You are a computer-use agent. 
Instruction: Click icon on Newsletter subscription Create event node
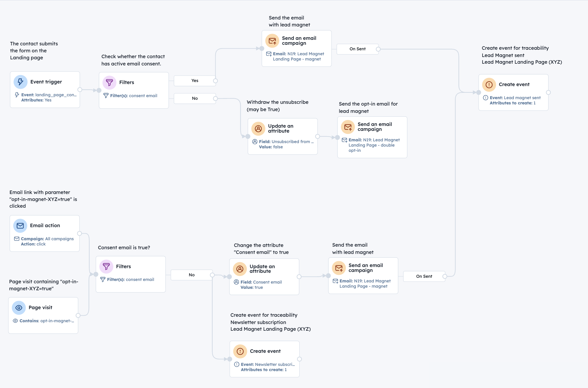(240, 351)
